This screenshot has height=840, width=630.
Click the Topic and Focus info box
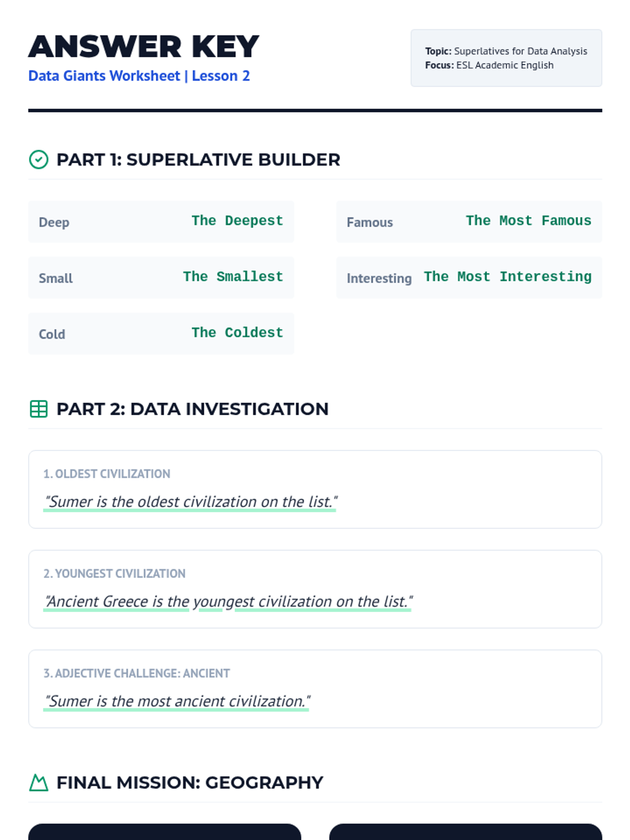point(506,58)
